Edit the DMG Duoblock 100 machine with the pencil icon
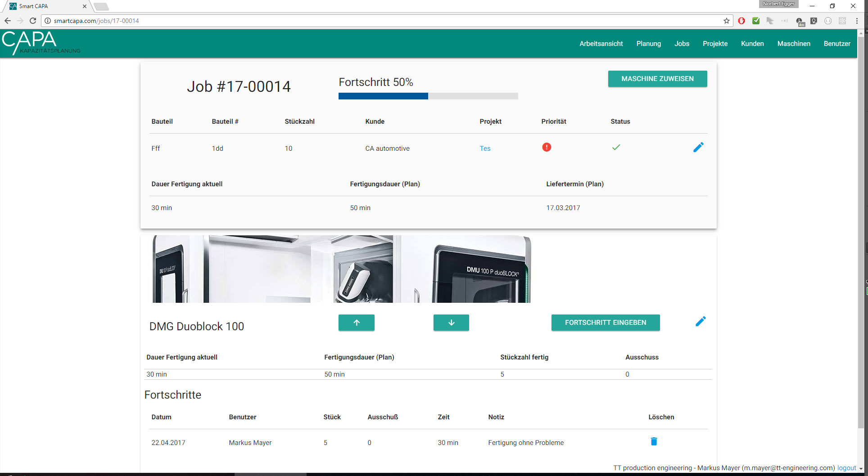Image resolution: width=868 pixels, height=476 pixels. (x=701, y=322)
